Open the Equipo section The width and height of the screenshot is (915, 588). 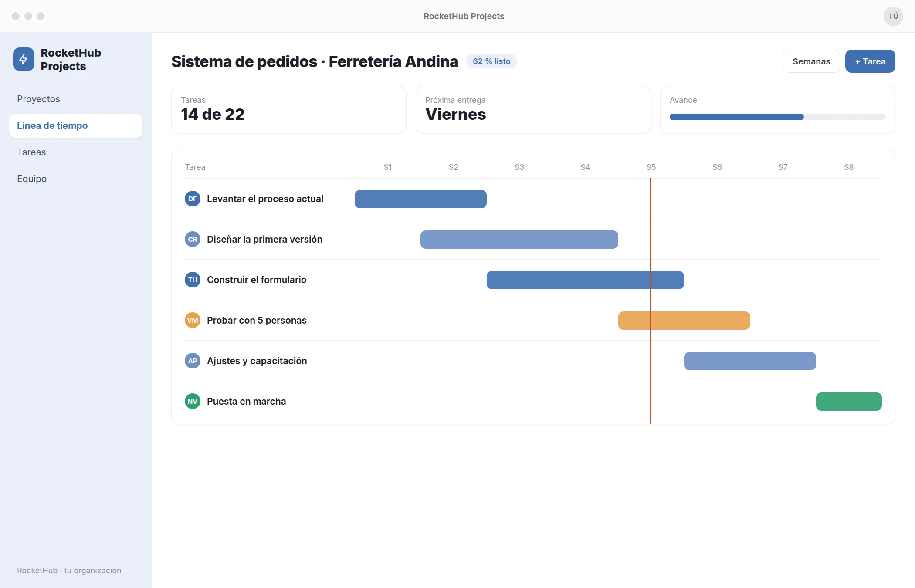[x=75, y=179]
